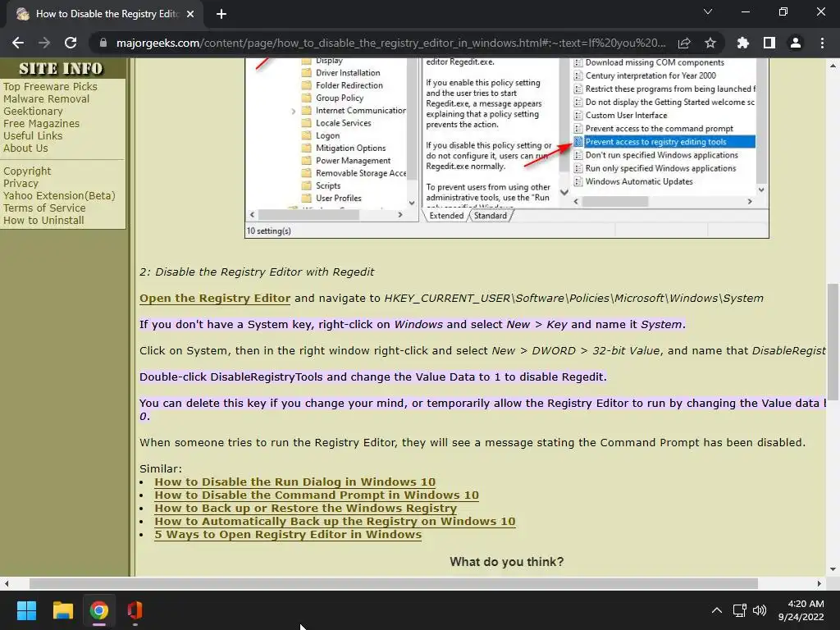Go to Geektionary page
840x630 pixels.
point(33,111)
